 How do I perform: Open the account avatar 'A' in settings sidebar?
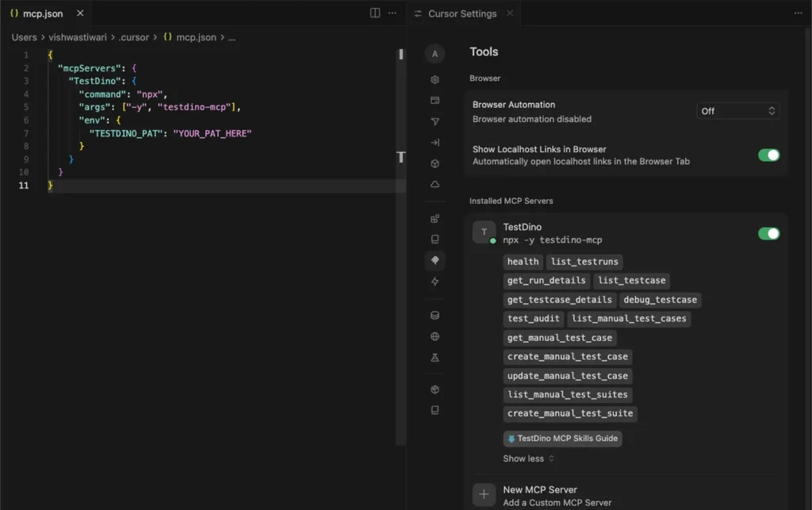click(435, 54)
